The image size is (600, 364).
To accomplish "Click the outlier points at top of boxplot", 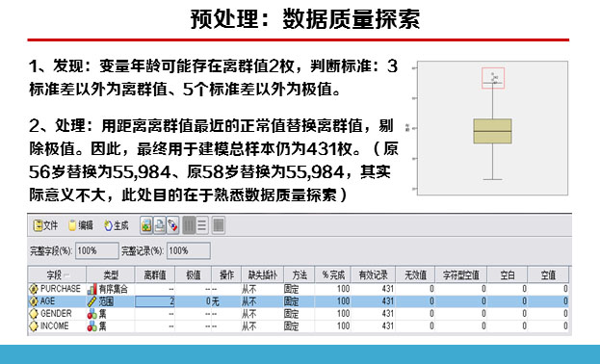I will (x=493, y=78).
